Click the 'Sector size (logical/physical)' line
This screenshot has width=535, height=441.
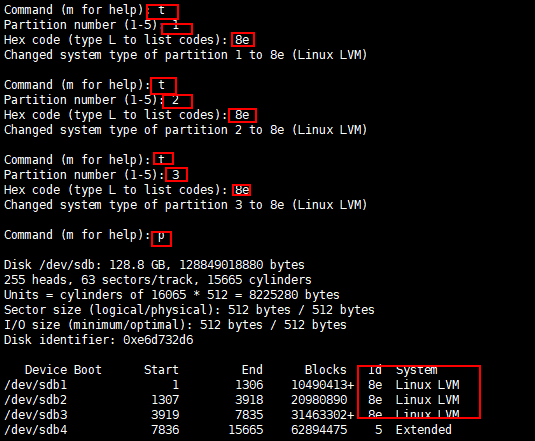pyautogui.click(x=189, y=310)
